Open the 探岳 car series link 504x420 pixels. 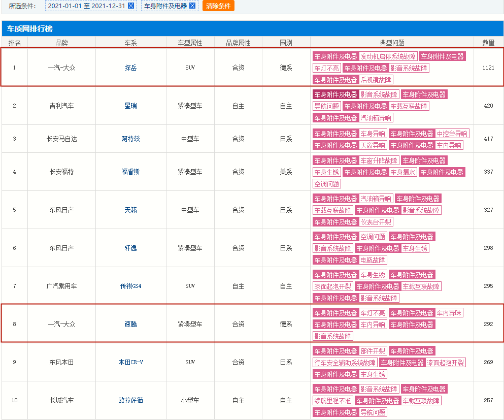click(x=130, y=68)
